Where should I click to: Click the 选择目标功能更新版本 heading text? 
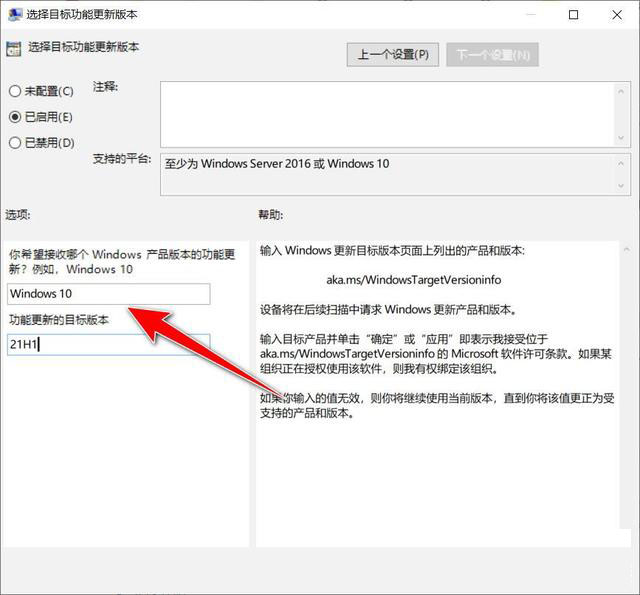83,47
